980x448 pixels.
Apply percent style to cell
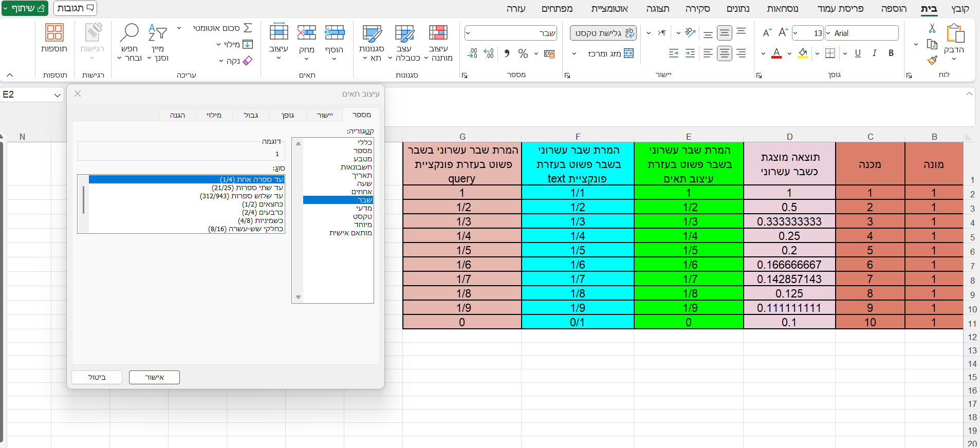[523, 53]
